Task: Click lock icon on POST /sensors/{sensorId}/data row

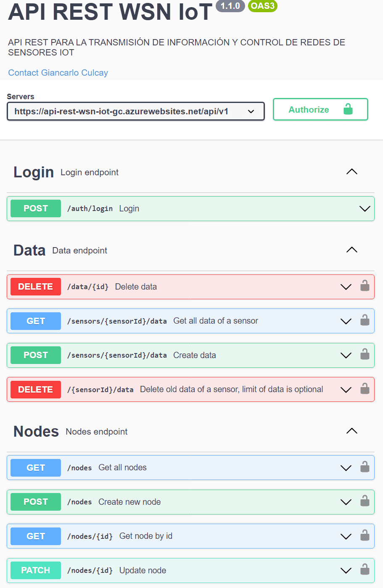Action: [365, 354]
